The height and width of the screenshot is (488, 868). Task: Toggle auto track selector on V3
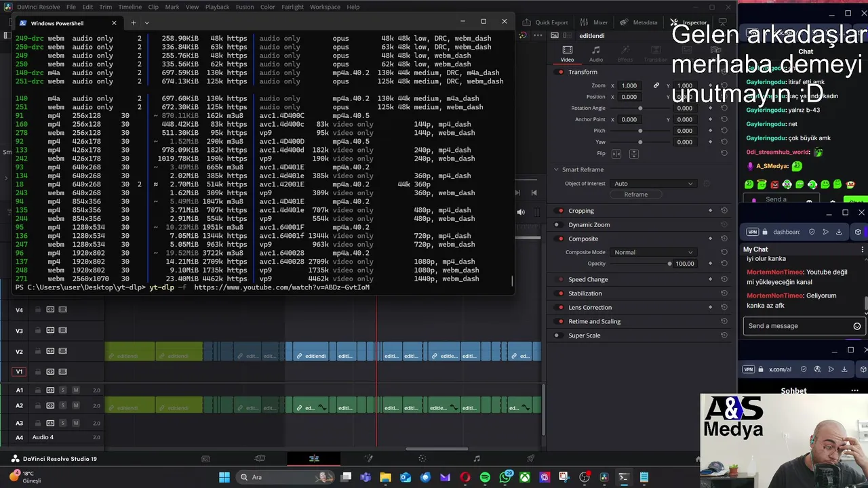click(50, 330)
